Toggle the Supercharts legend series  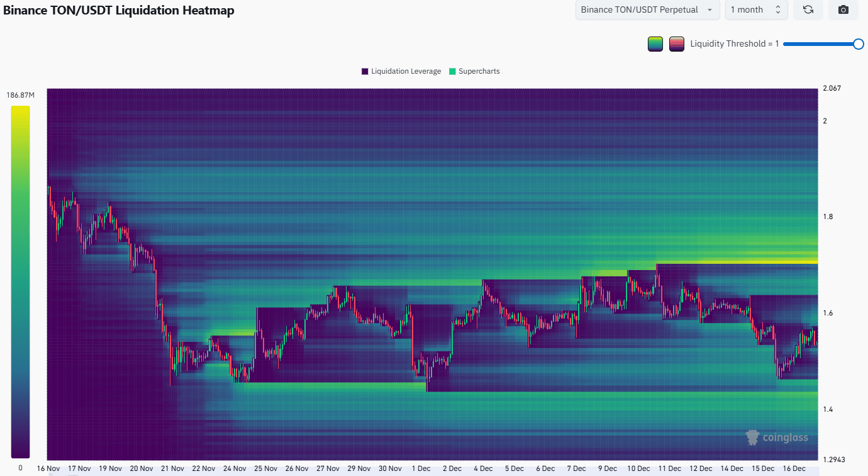click(479, 71)
